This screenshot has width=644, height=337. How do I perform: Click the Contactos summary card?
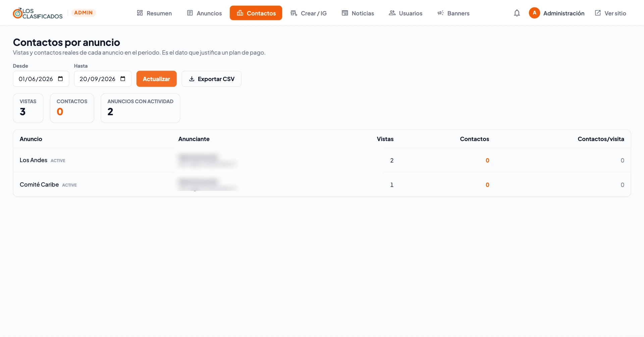[x=72, y=108]
